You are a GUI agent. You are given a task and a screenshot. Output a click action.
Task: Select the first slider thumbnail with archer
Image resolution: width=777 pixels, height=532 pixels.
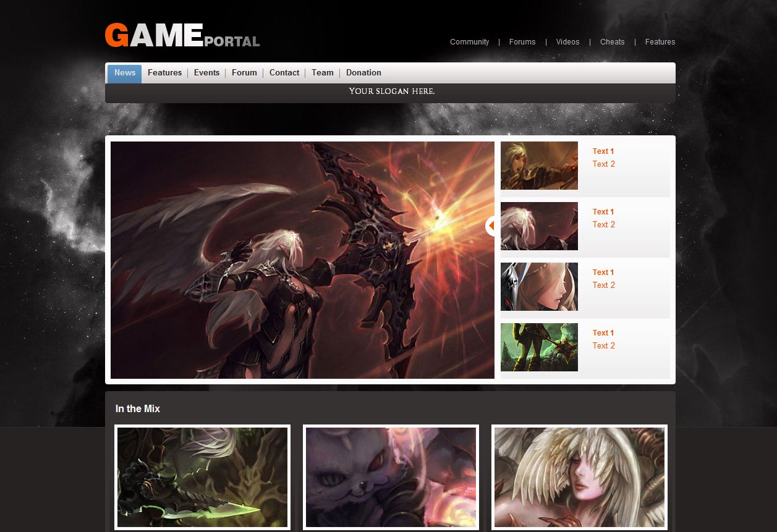point(539,166)
